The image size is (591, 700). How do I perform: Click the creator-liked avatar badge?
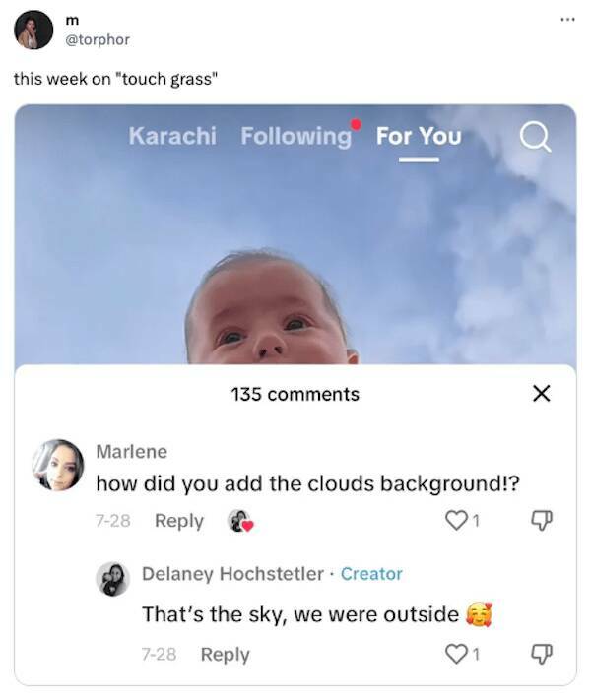point(240,521)
